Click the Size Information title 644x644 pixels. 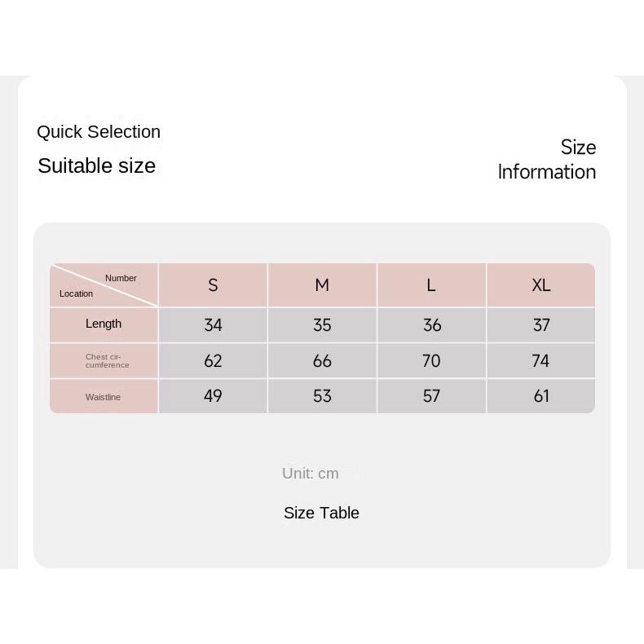[x=547, y=159]
